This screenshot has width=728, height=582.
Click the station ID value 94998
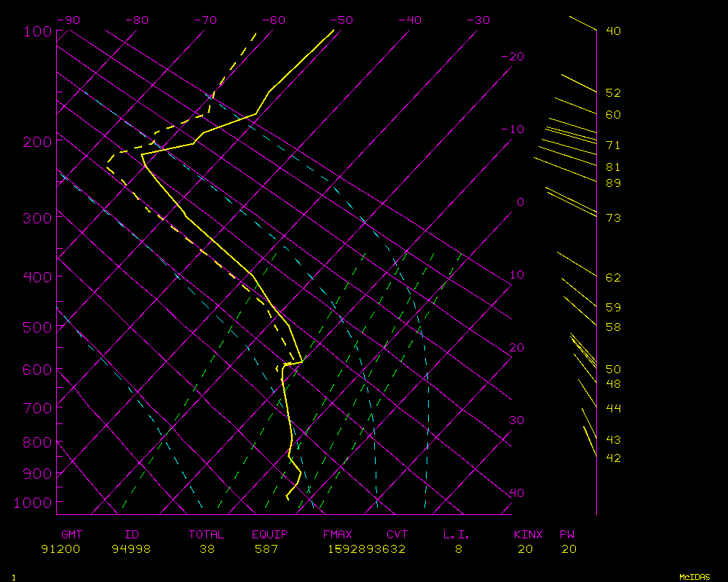point(131,549)
